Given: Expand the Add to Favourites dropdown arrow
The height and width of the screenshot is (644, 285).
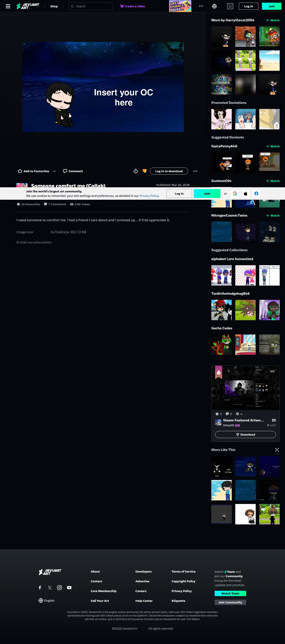Looking at the screenshot, I should point(55,171).
